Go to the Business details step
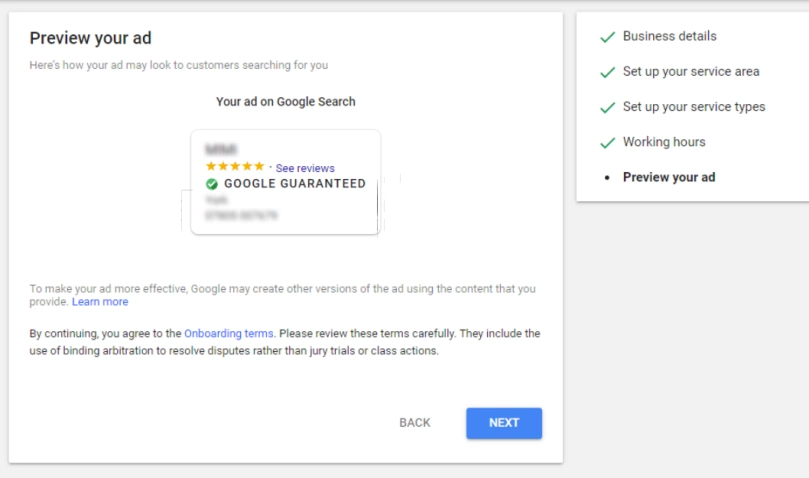The height and width of the screenshot is (478, 809). 669,36
